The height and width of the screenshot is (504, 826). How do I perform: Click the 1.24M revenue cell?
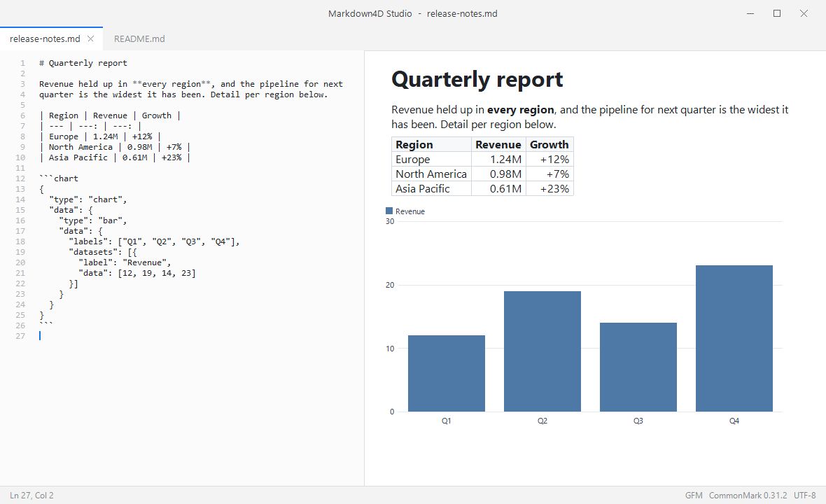[x=498, y=159]
